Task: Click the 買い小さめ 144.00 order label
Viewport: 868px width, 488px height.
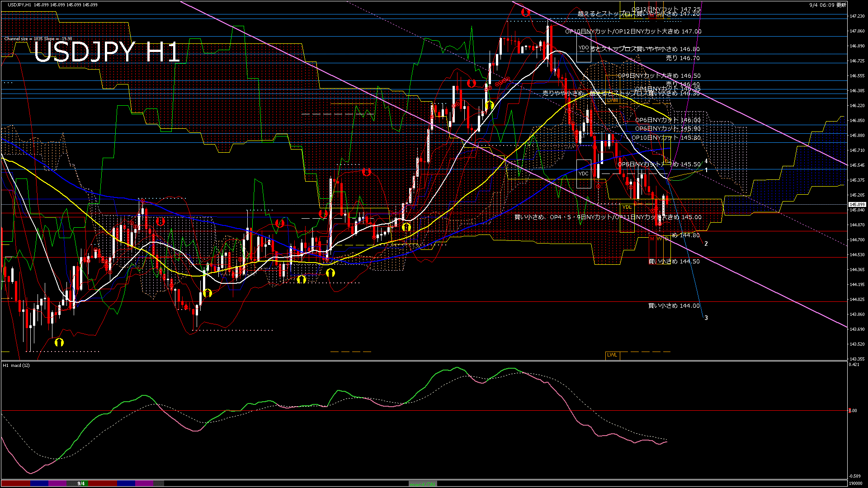Action: pos(674,306)
